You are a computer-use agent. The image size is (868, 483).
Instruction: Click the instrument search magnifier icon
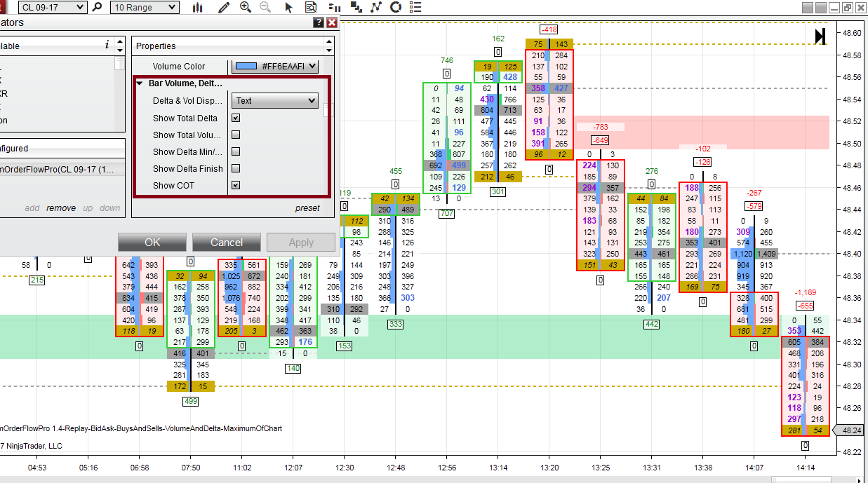[97, 8]
